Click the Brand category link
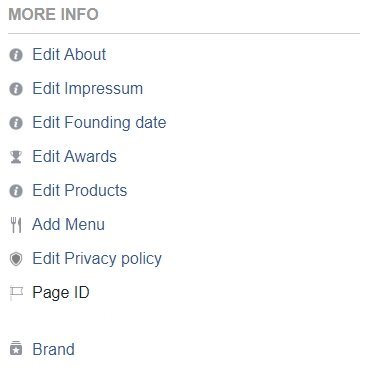Screen dimensions: 377x370 pos(54,349)
